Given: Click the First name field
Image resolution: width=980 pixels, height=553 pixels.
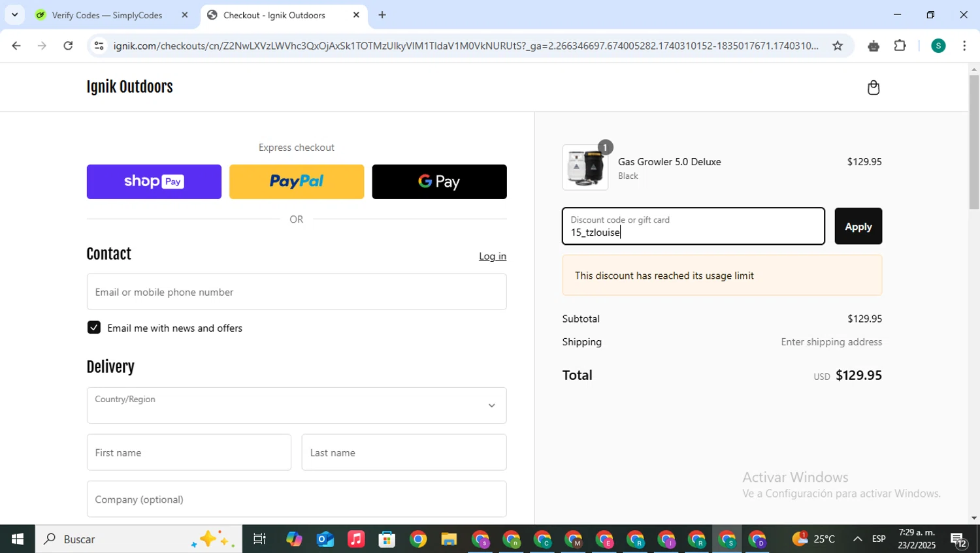Looking at the screenshot, I should 189,452.
